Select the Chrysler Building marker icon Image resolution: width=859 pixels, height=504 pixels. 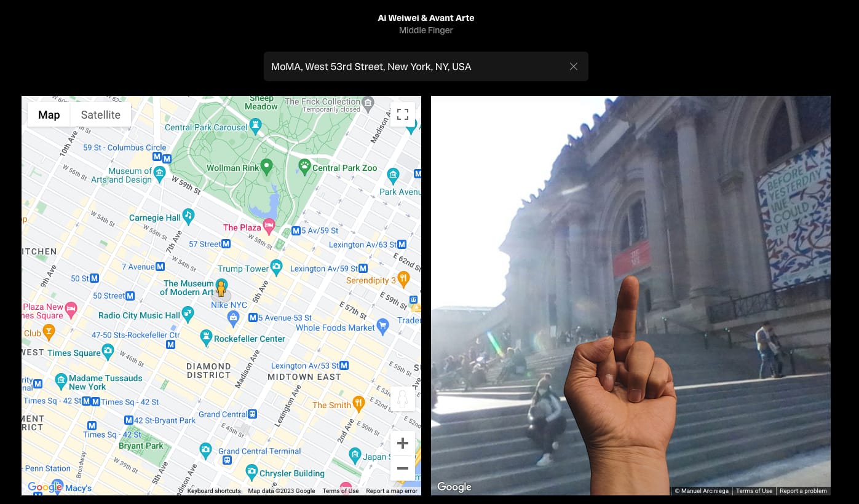click(251, 472)
